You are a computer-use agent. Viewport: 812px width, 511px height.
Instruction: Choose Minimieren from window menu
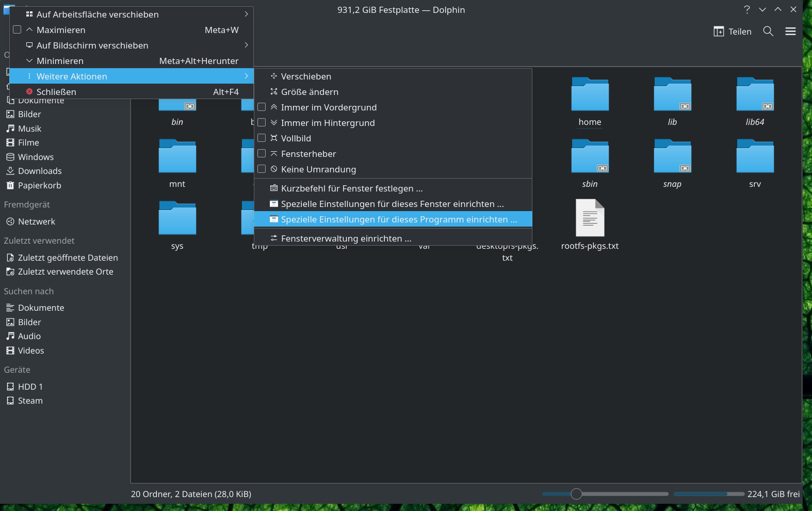point(132,61)
